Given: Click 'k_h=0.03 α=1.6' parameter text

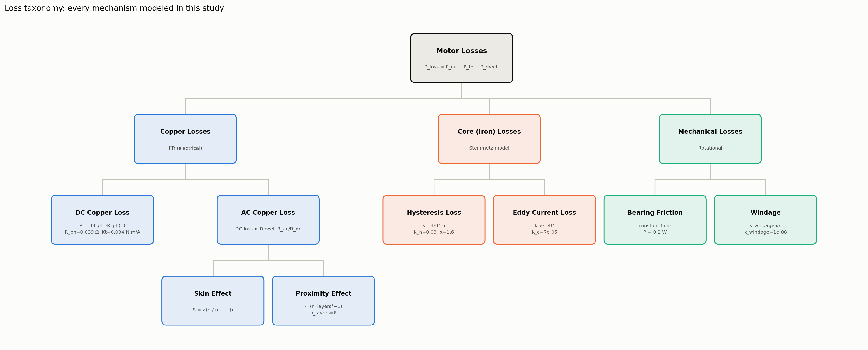Looking at the screenshot, I should pos(434,232).
